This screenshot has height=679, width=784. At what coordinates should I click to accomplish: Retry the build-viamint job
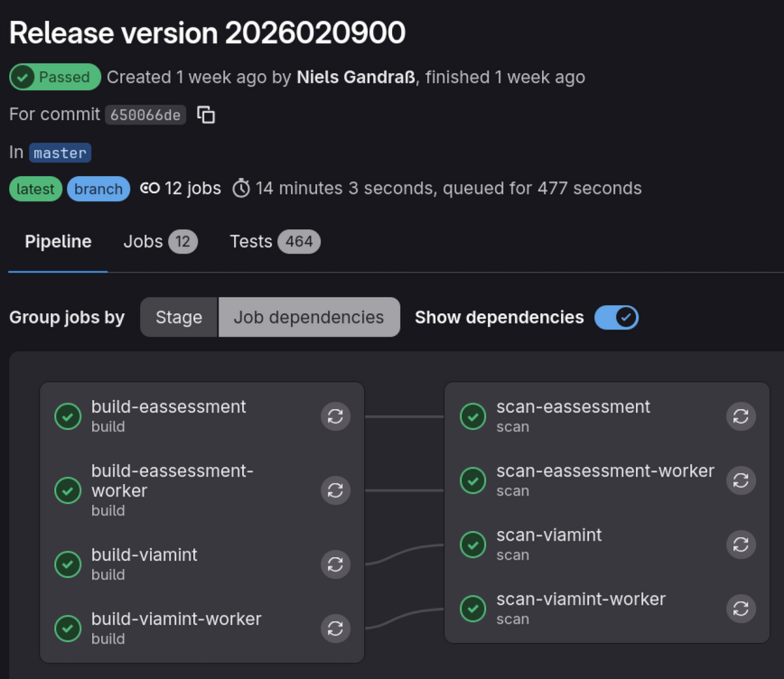tap(335, 564)
